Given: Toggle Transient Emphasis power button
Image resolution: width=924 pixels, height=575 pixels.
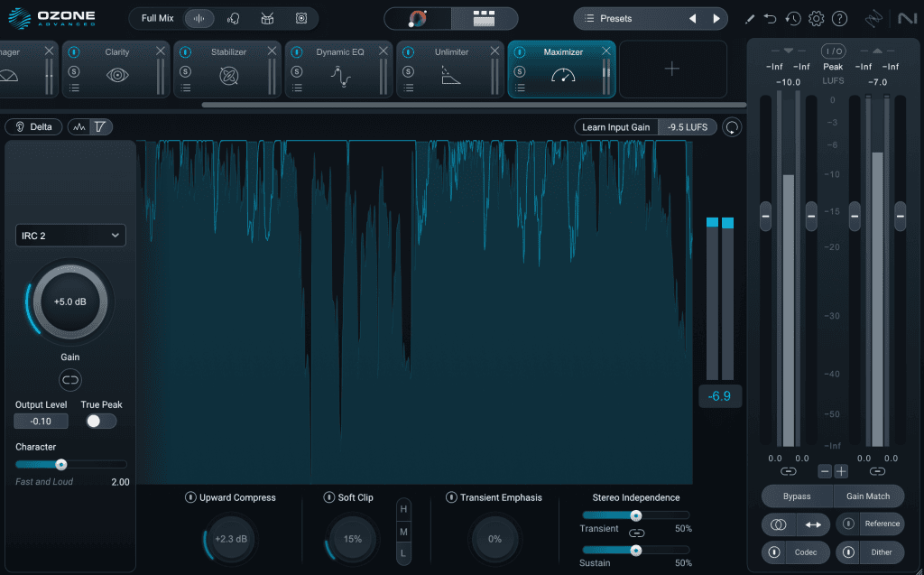Looking at the screenshot, I should [451, 497].
